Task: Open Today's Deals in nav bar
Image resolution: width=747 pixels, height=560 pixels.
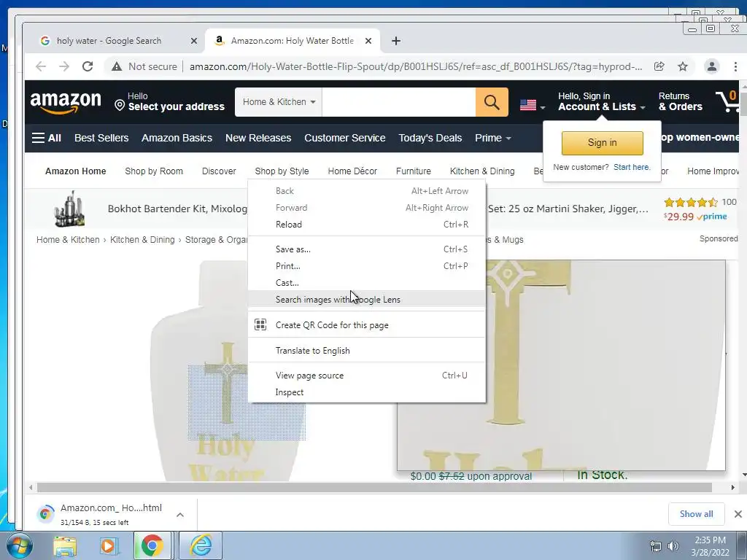Action: [x=430, y=138]
